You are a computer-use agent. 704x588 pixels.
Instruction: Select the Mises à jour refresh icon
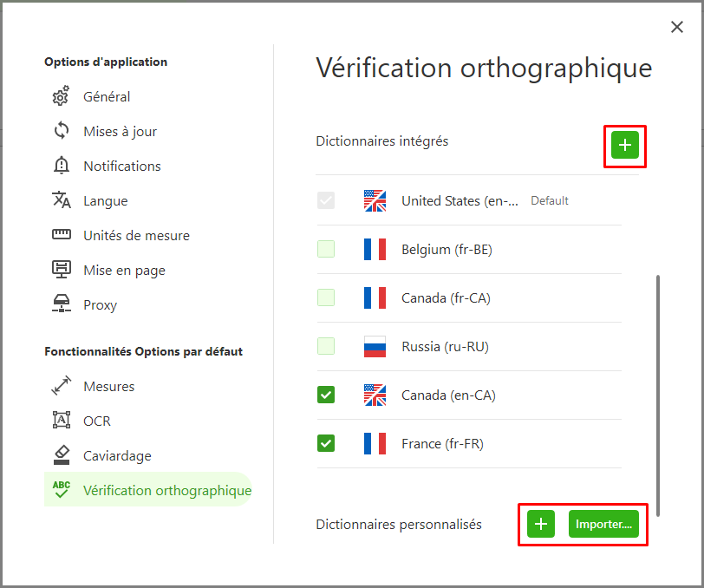pos(61,131)
